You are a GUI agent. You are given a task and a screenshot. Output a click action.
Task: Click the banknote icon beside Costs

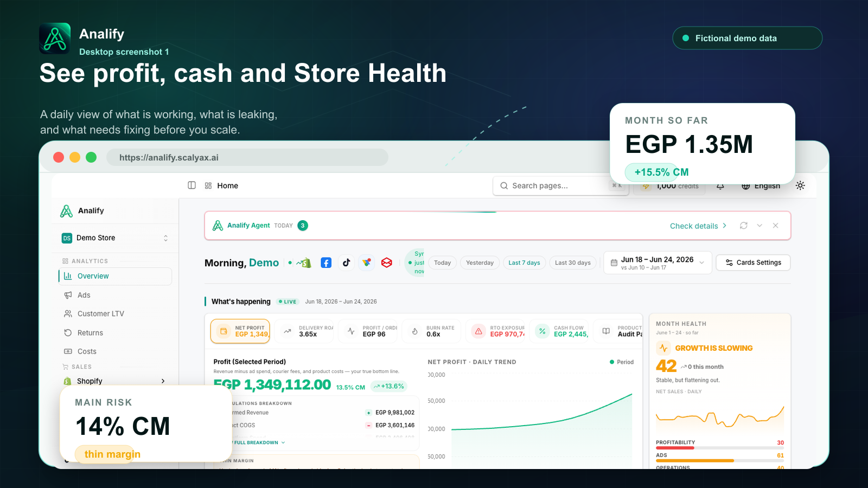[68, 351]
